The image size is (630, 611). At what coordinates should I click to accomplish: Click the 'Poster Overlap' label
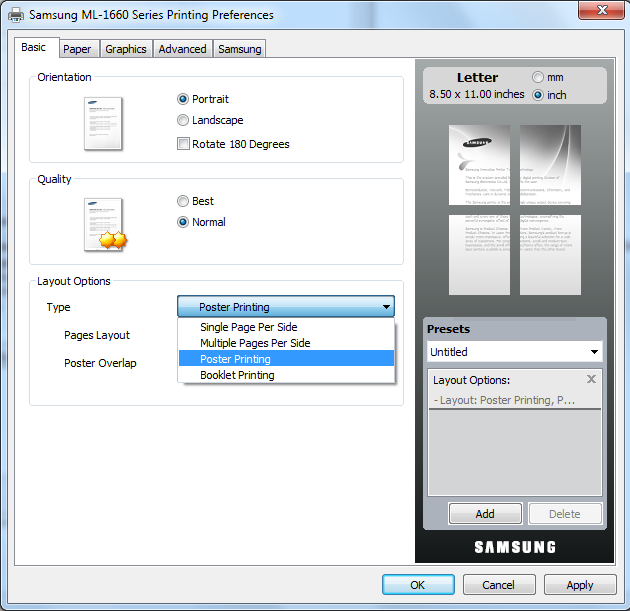pyautogui.click(x=100, y=363)
